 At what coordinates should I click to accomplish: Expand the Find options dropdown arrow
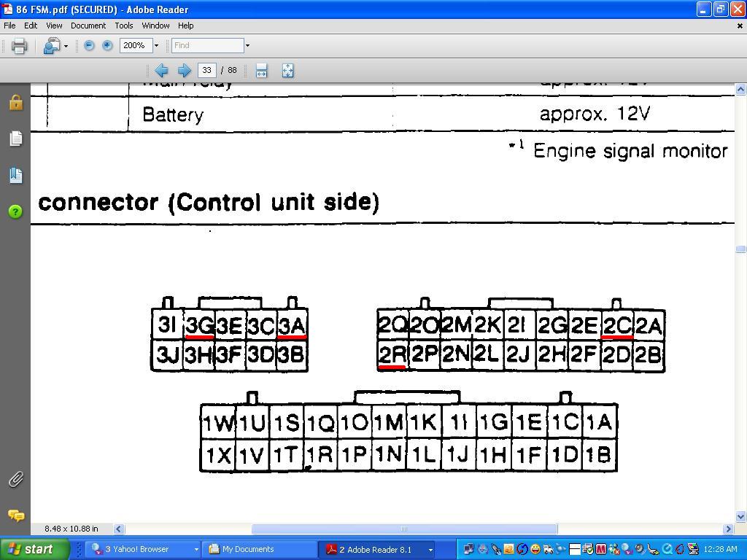click(x=247, y=46)
